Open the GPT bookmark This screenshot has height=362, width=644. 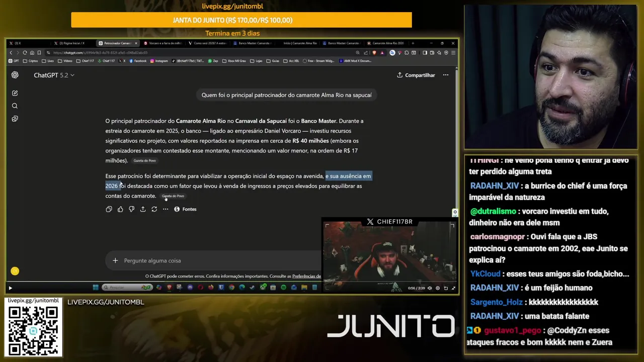coord(14,61)
